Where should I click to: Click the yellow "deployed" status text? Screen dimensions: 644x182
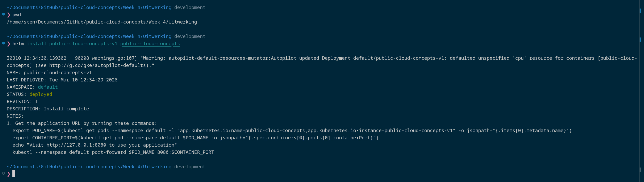tap(41, 94)
